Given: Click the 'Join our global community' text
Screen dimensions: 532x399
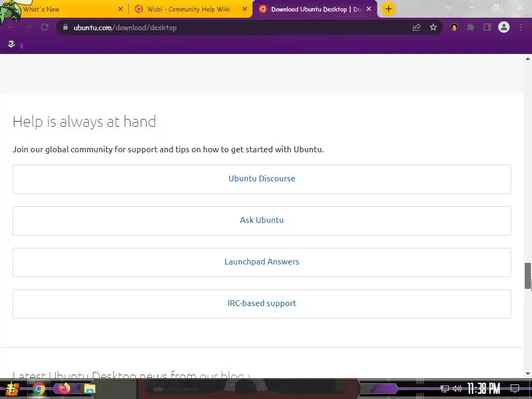Looking at the screenshot, I should point(168,150).
